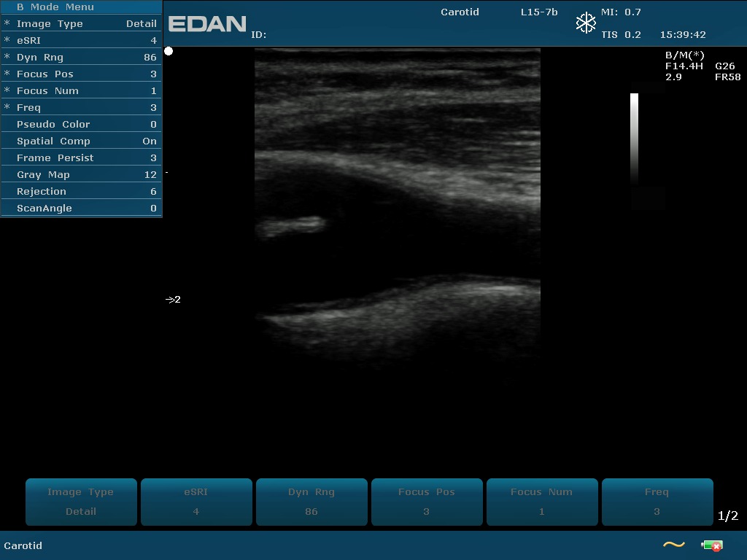The width and height of the screenshot is (747, 560).
Task: Click the battery status icon
Action: [x=711, y=545]
